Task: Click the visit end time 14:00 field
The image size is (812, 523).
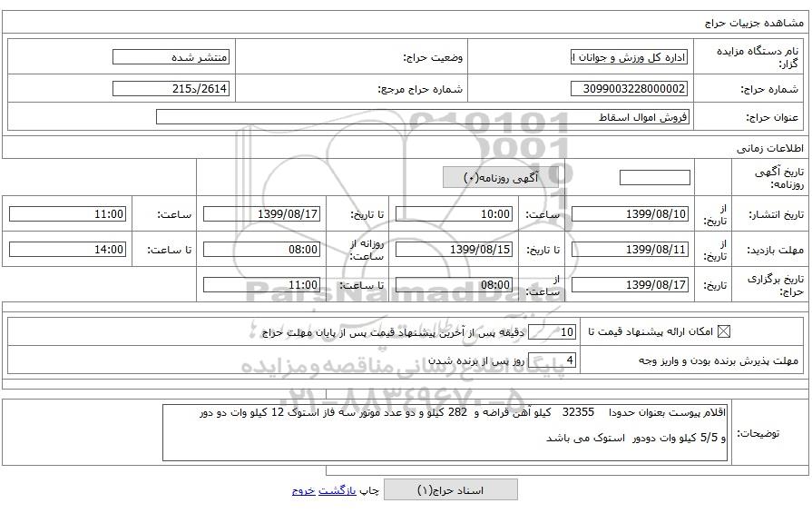Action: click(x=68, y=250)
